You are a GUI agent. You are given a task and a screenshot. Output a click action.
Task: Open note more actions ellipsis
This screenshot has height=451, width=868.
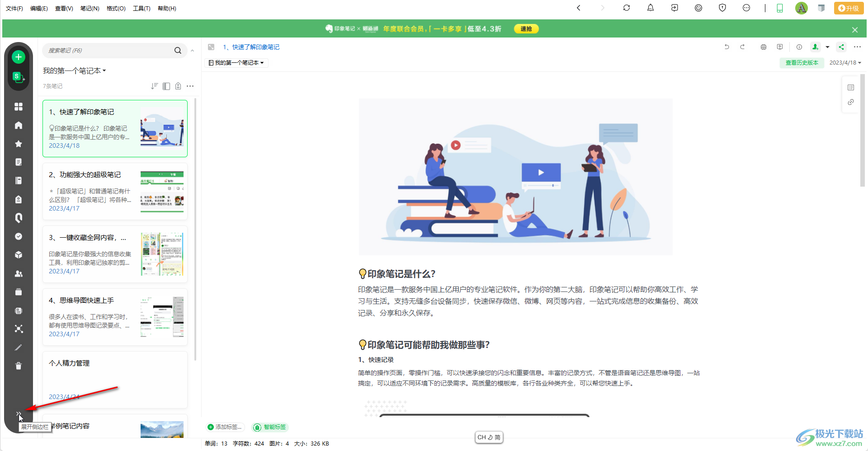(857, 47)
